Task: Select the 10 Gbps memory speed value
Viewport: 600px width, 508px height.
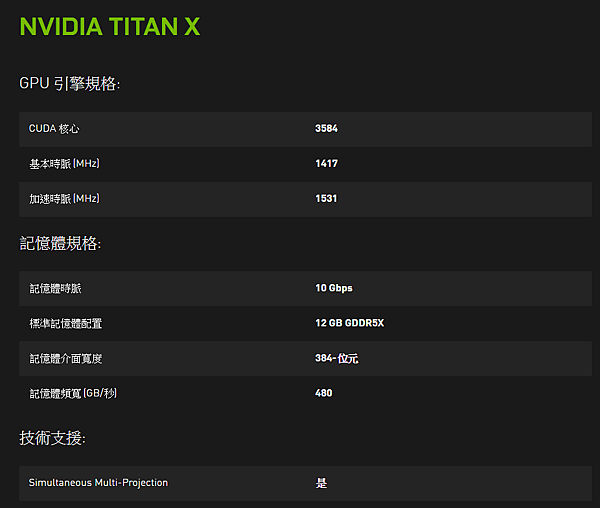Action: 334,288
